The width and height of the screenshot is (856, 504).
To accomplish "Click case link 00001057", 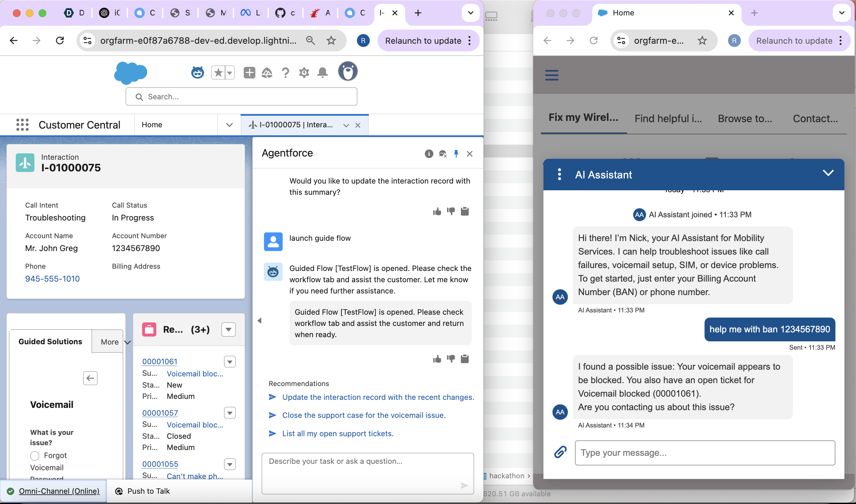I will [160, 413].
